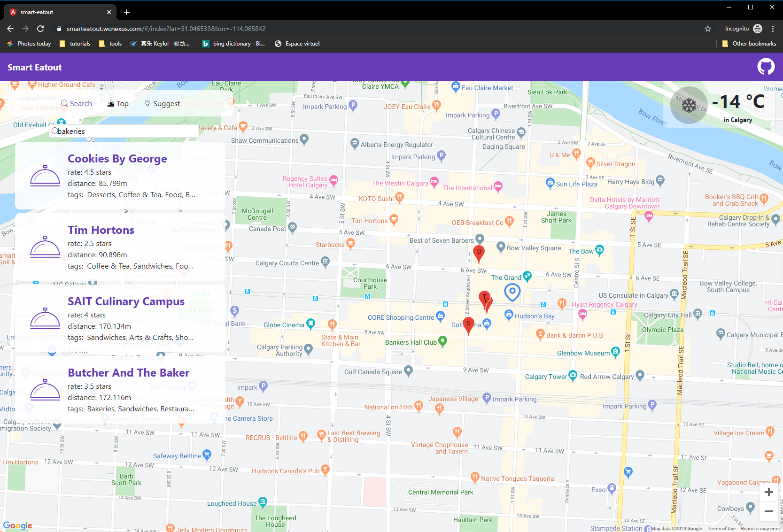The height and width of the screenshot is (532, 783).
Task: Click the Incognito profile icon
Action: click(x=758, y=29)
